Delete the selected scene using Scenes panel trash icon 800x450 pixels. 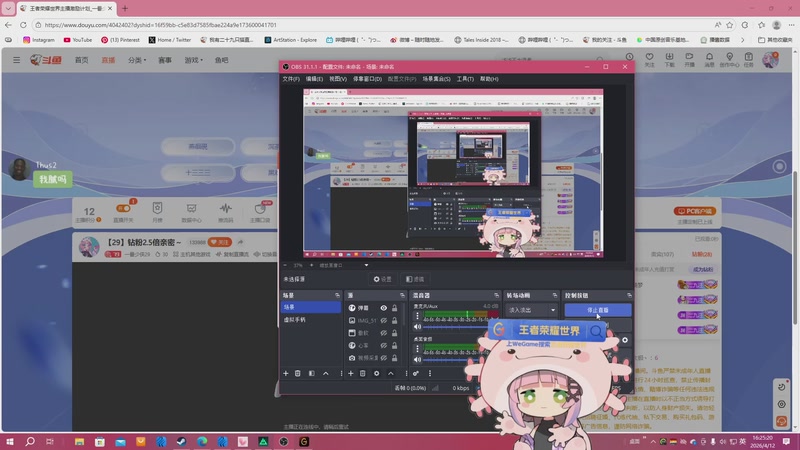pos(298,373)
